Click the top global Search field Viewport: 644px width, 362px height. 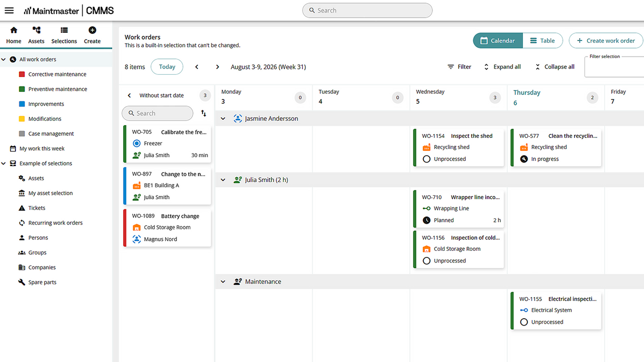click(x=367, y=11)
